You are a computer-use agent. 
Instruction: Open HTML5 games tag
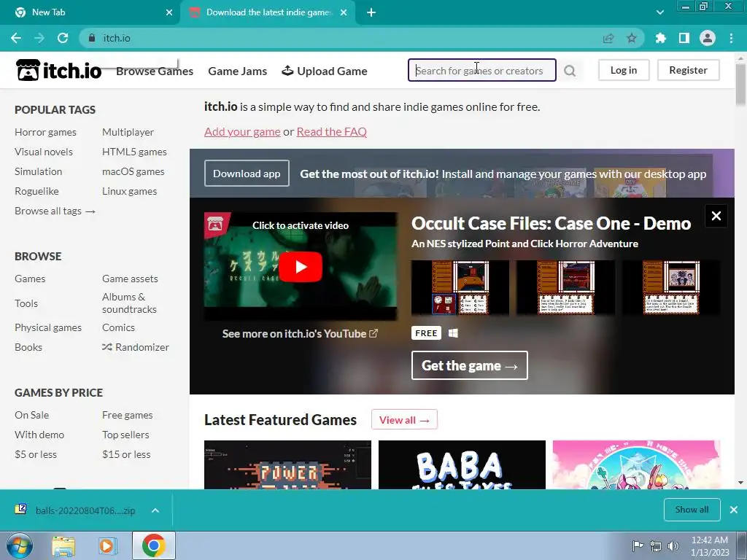pos(134,152)
